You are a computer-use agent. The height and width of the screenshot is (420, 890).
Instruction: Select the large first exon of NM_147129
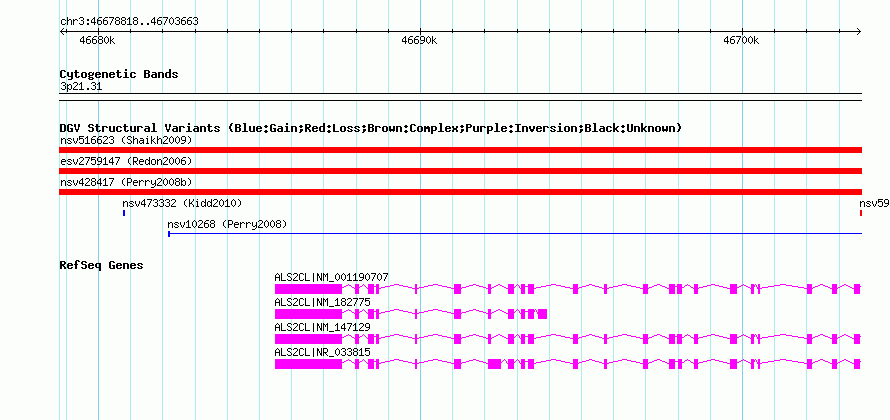pyautogui.click(x=308, y=339)
